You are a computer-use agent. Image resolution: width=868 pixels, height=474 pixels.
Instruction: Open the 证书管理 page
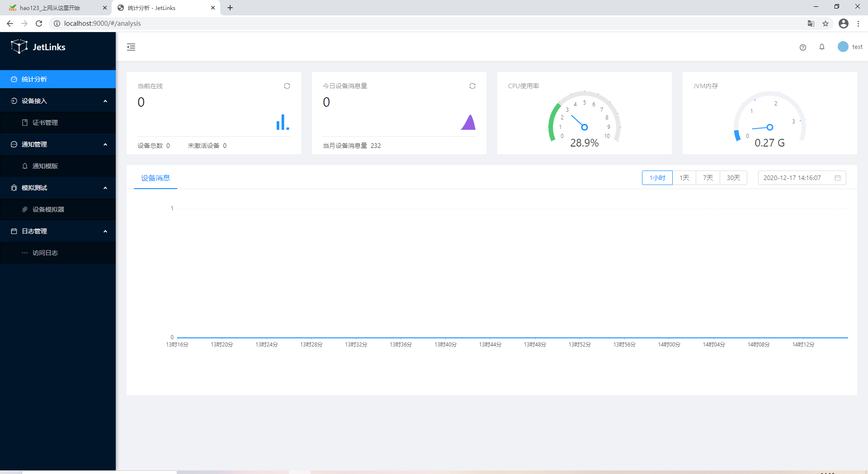point(45,123)
